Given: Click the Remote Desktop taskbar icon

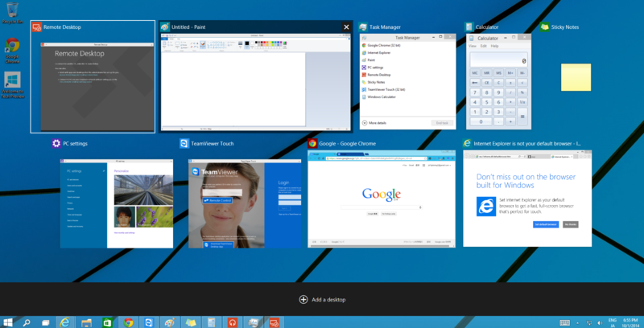Looking at the screenshot, I should coord(275,322).
